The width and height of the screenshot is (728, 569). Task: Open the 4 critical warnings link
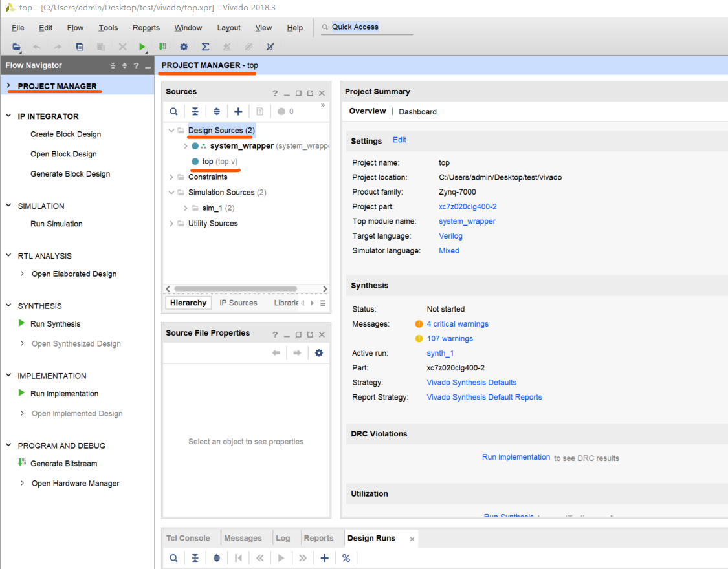(457, 324)
